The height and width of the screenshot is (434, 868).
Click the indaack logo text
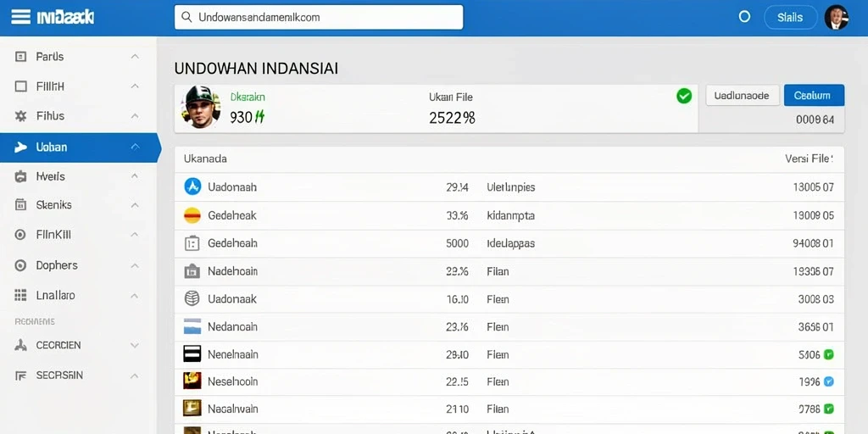click(x=64, y=17)
